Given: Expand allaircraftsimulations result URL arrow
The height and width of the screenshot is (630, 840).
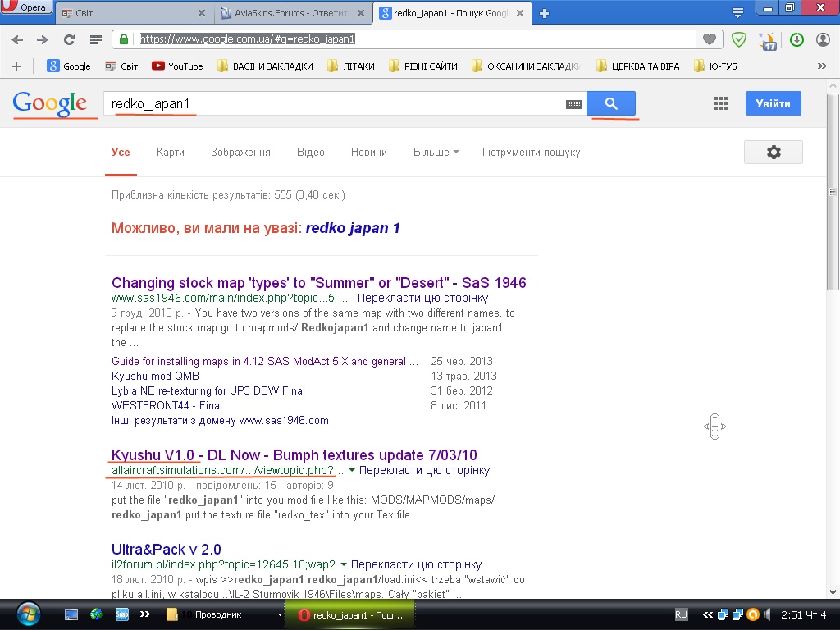Looking at the screenshot, I should point(351,470).
